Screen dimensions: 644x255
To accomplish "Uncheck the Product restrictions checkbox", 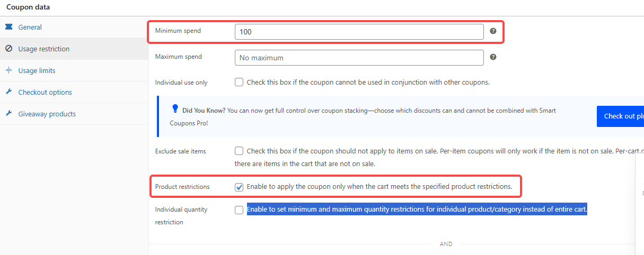I will click(239, 187).
